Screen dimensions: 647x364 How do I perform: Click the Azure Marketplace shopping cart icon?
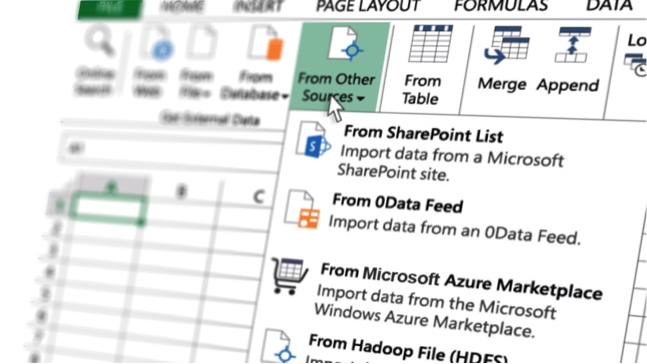289,275
